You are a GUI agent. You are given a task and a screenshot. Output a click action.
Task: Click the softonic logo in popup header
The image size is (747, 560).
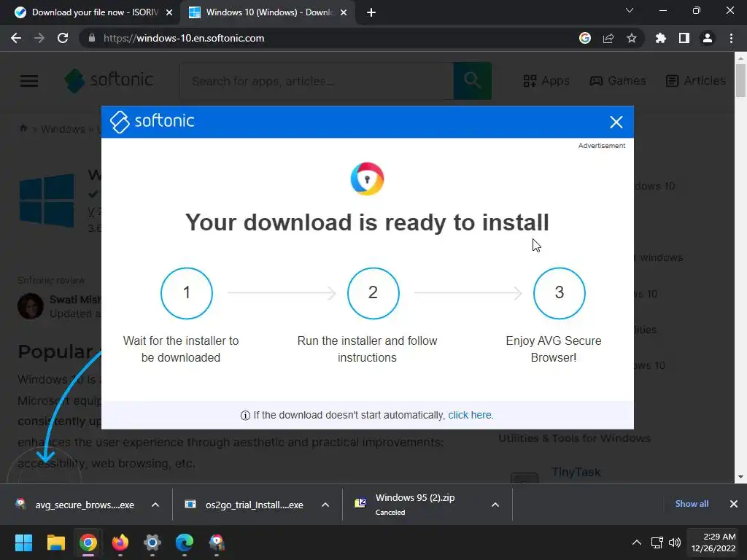pos(152,122)
